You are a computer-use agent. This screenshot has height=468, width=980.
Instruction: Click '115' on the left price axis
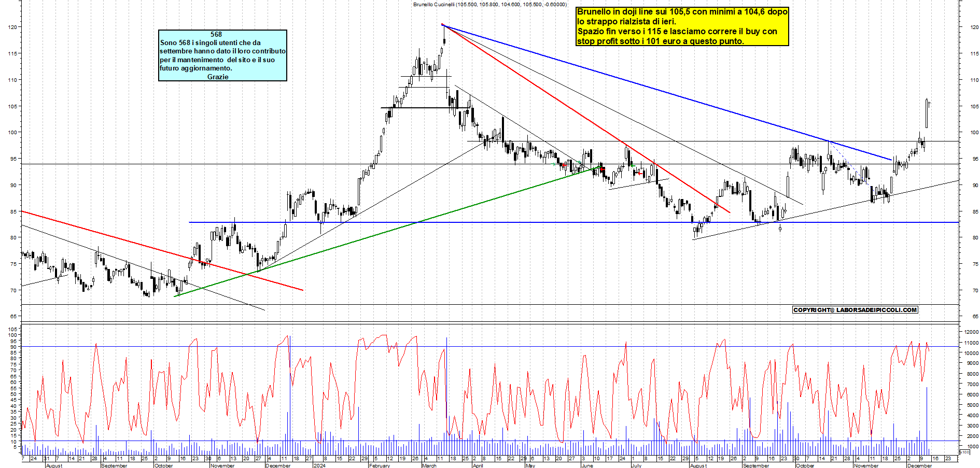click(x=12, y=53)
